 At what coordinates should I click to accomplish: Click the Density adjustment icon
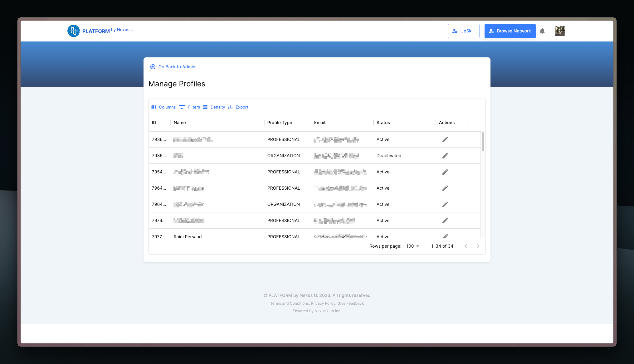pos(205,107)
